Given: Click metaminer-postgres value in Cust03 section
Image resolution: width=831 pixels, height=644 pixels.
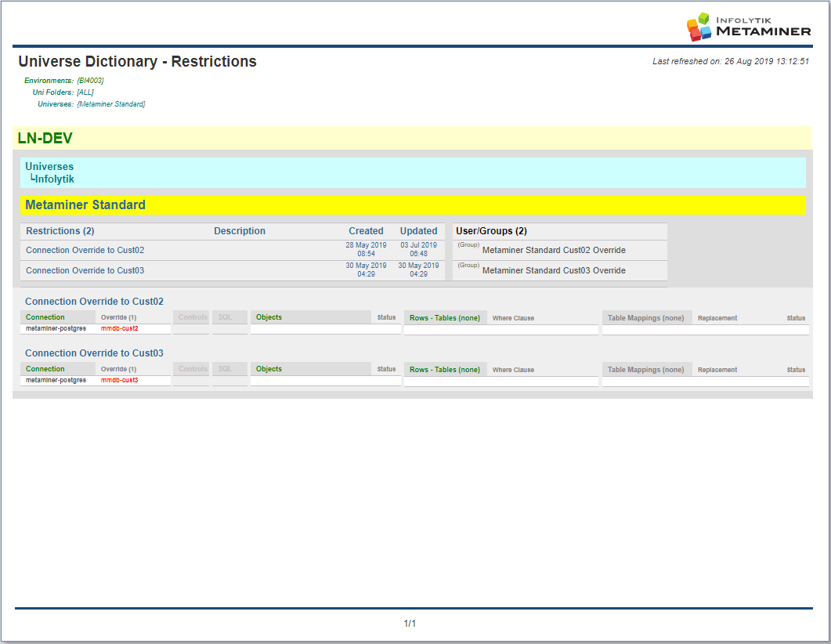Looking at the screenshot, I should click(56, 380).
